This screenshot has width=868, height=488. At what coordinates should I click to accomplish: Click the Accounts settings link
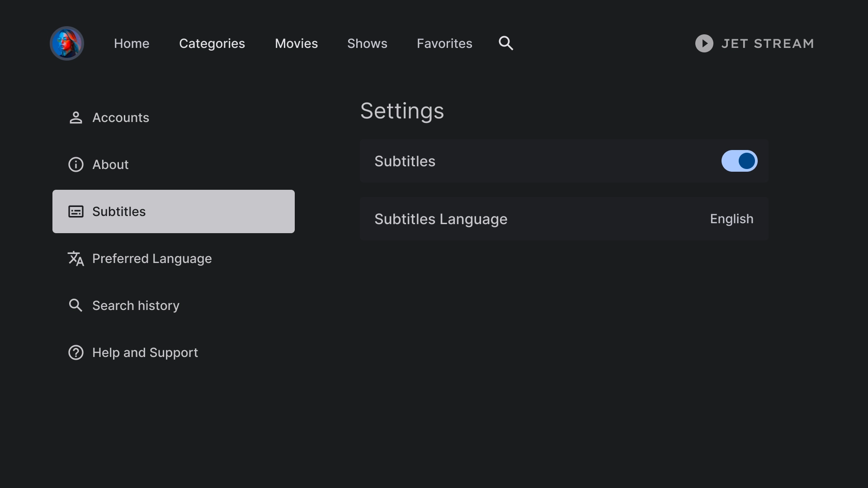(x=121, y=117)
